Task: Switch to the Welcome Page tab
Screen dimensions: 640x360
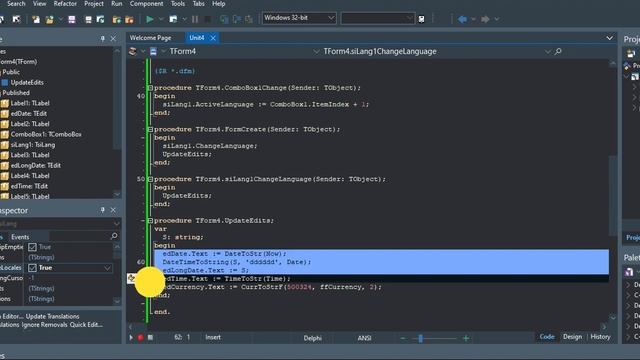Action: click(151, 38)
